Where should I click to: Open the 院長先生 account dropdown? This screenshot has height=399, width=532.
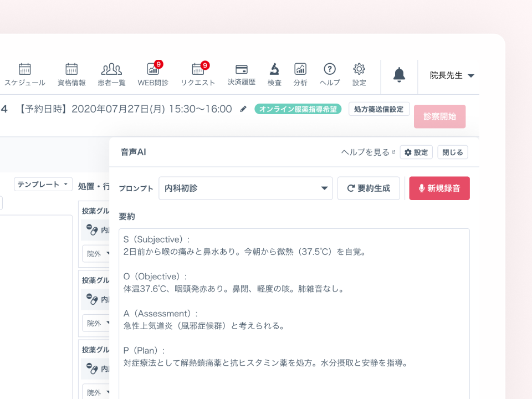pos(450,76)
